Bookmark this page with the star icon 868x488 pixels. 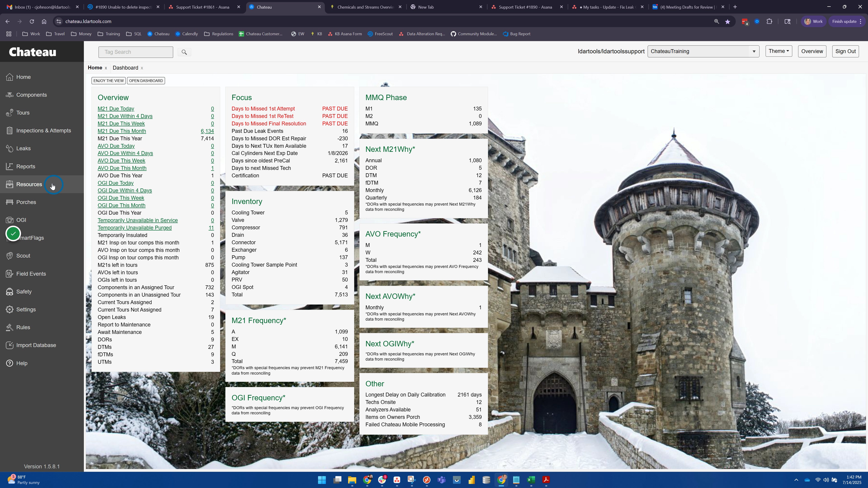(727, 21)
